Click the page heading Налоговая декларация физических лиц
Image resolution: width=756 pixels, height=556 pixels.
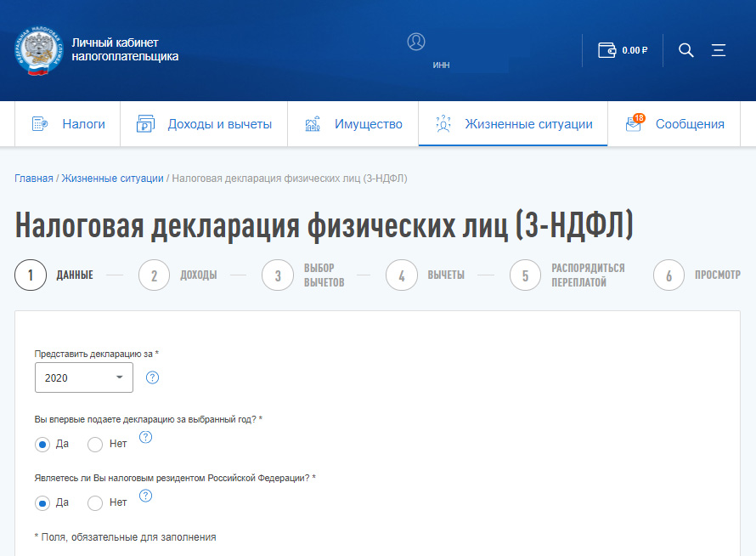(x=324, y=225)
